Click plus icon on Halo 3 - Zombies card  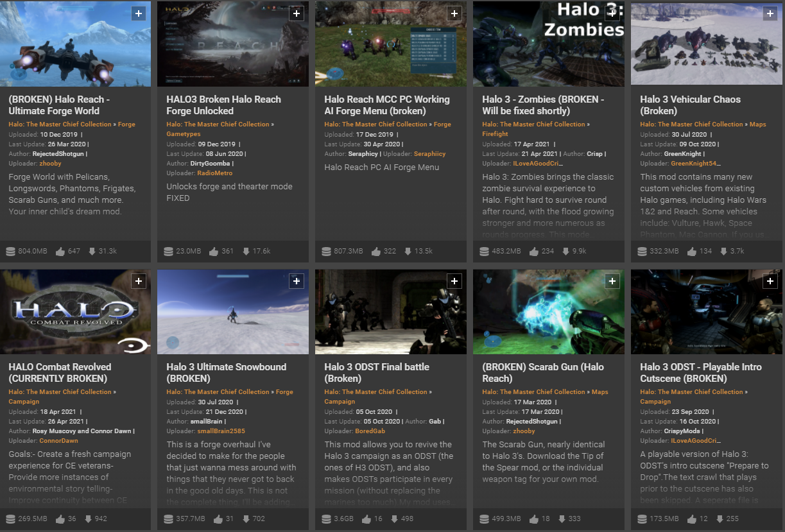612,13
